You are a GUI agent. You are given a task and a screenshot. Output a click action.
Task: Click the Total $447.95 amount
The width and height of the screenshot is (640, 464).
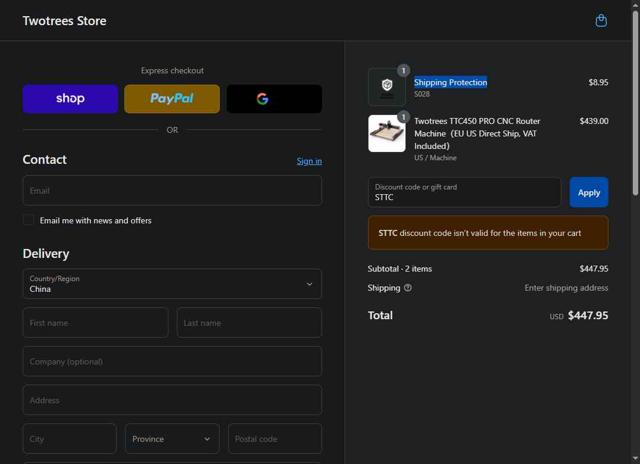click(x=588, y=315)
